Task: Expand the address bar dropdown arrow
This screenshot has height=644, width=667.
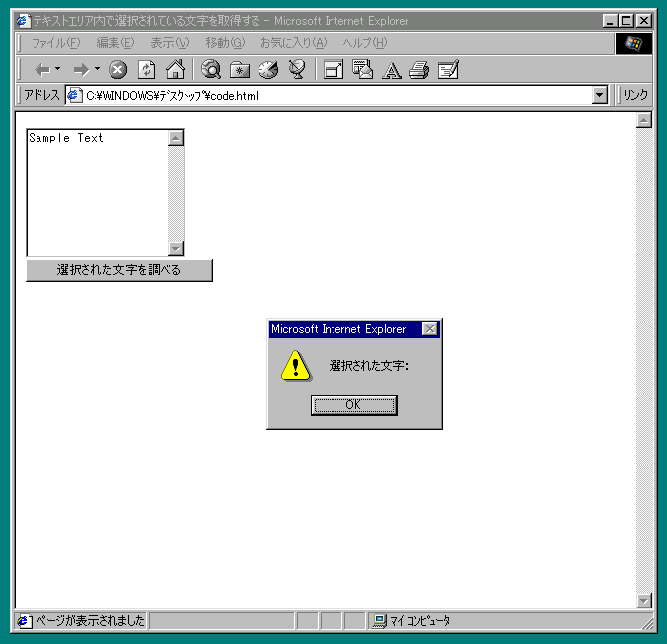Action: click(x=600, y=95)
